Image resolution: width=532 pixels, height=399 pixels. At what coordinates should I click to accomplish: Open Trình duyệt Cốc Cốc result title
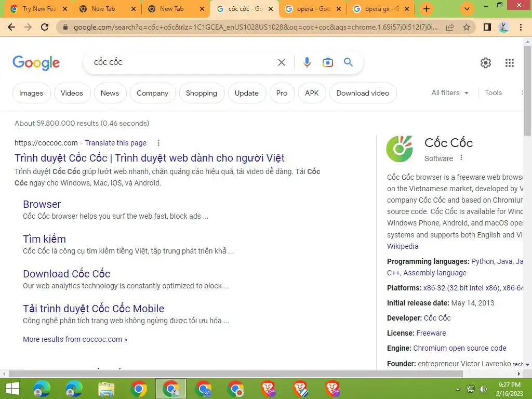150,158
